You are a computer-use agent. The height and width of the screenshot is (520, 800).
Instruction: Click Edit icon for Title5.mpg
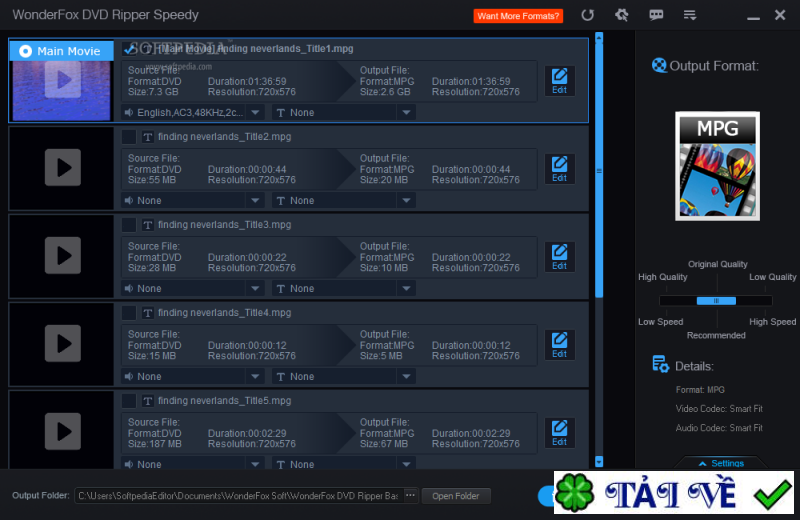coord(560,433)
